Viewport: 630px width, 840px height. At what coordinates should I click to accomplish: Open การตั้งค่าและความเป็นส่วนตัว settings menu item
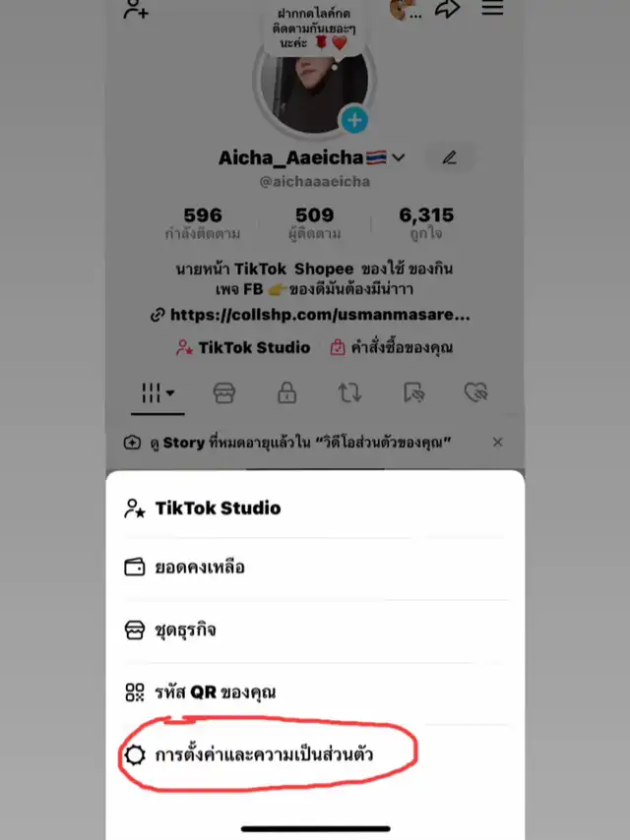[264, 755]
